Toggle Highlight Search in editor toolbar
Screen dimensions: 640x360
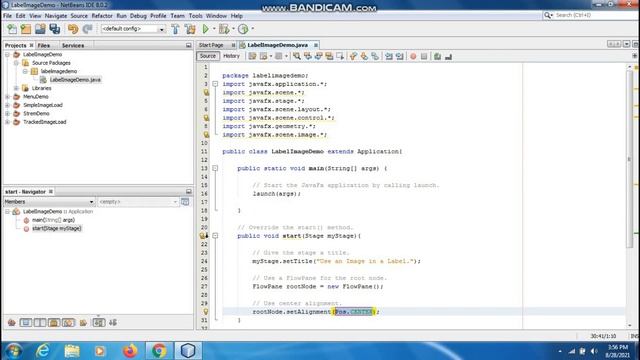[x=329, y=56]
